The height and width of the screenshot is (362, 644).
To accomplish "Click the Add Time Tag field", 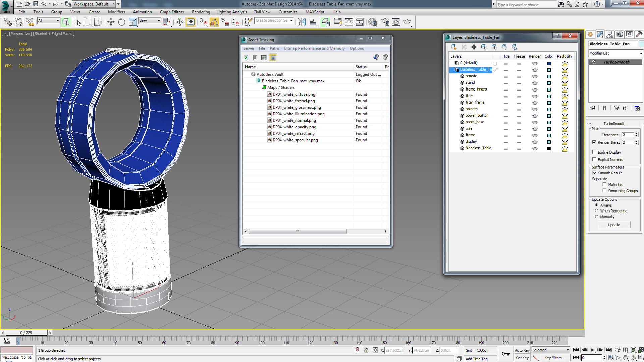I will (477, 359).
